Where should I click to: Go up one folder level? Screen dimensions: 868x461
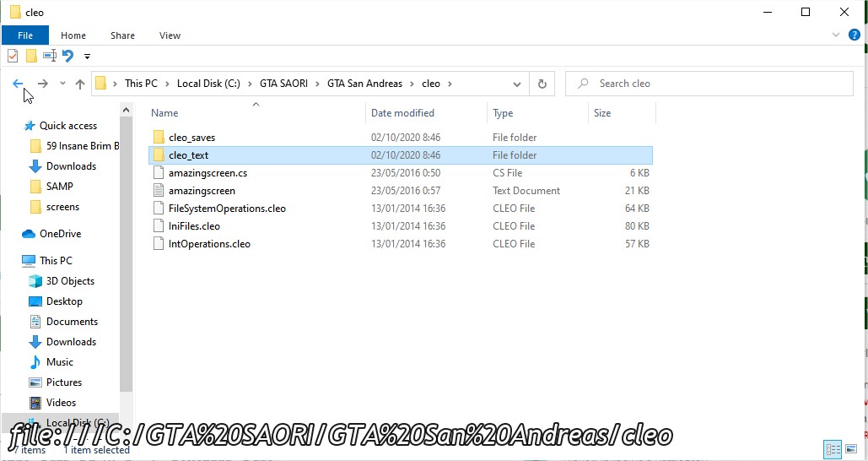pyautogui.click(x=80, y=84)
